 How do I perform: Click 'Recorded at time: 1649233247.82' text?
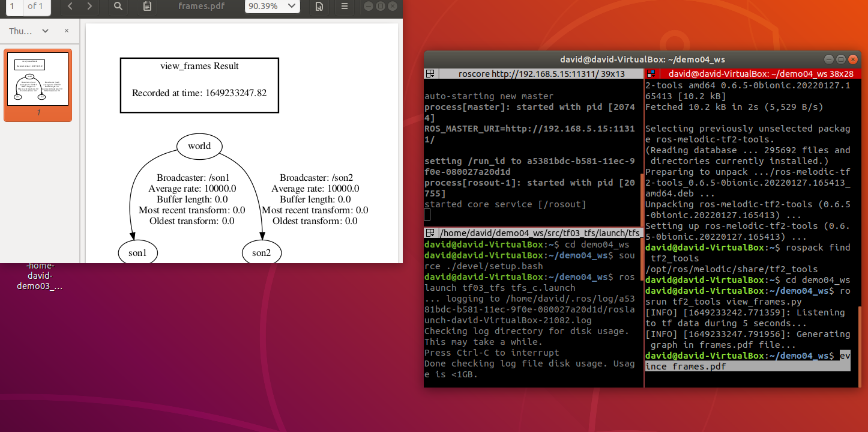pos(199,93)
